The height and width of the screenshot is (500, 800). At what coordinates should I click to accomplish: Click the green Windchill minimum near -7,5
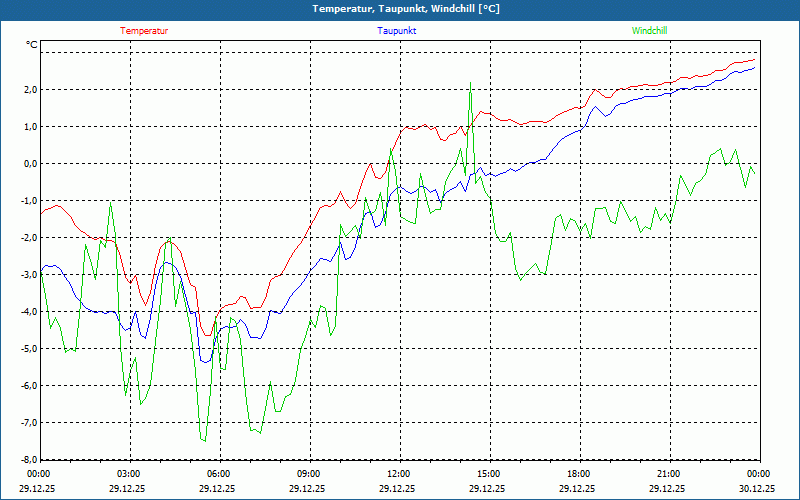click(x=204, y=440)
